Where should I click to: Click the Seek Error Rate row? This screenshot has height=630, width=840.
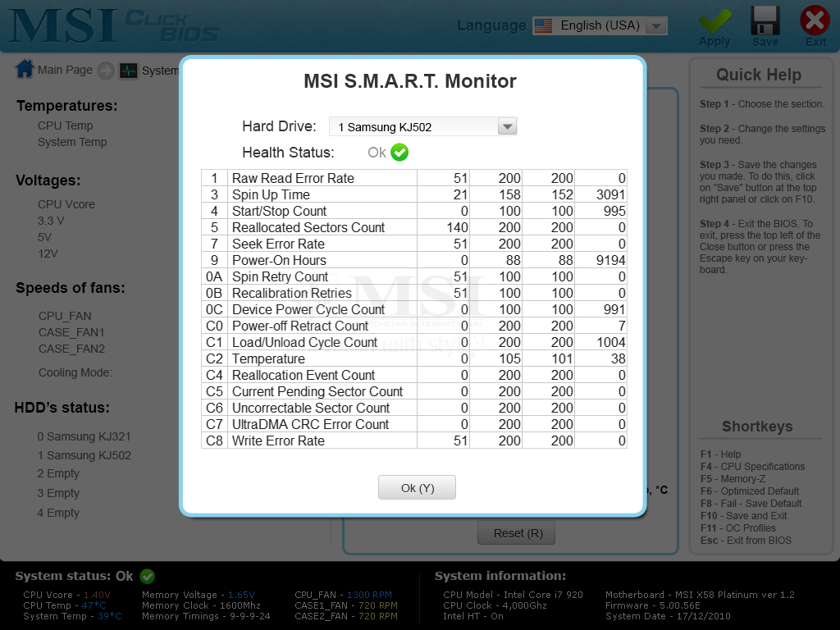(414, 244)
